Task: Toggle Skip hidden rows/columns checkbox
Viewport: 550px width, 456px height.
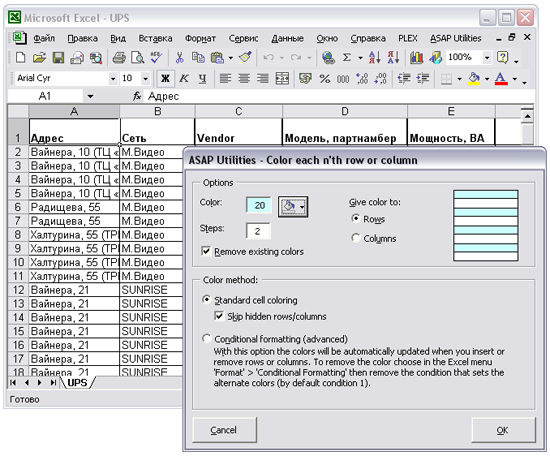Action: click(219, 316)
